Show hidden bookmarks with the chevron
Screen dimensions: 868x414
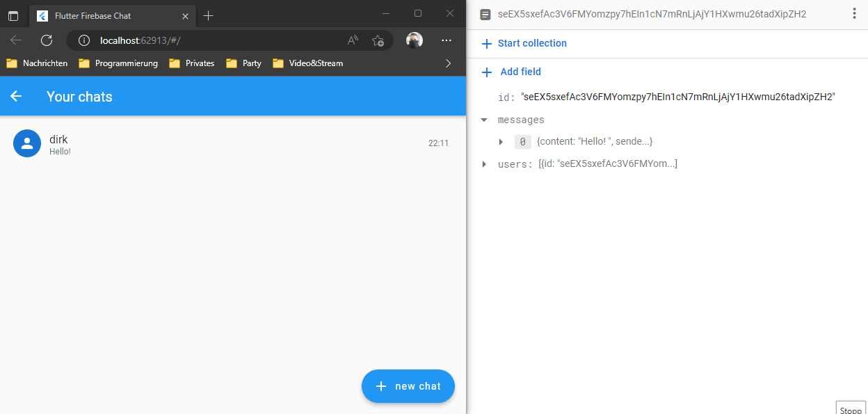(449, 63)
